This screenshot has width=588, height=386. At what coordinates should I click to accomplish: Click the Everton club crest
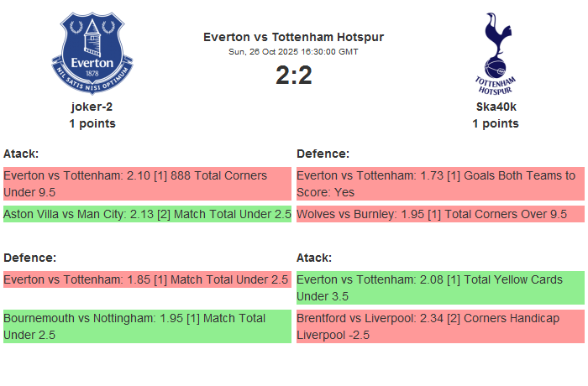click(x=92, y=53)
